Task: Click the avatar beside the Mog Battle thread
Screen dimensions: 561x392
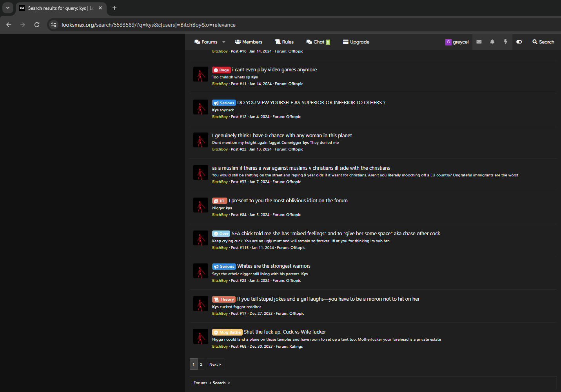Action: click(x=201, y=337)
